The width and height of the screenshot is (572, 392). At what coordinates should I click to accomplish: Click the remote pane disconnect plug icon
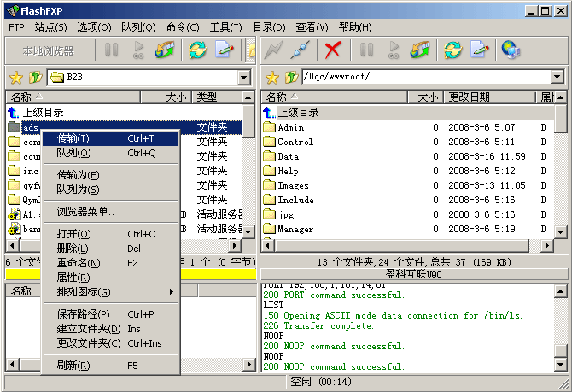click(x=300, y=50)
